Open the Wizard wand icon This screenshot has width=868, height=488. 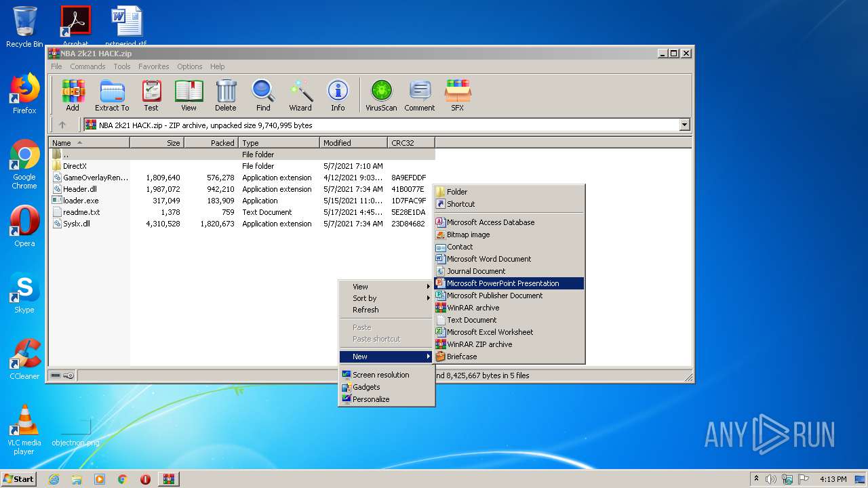tap(300, 96)
